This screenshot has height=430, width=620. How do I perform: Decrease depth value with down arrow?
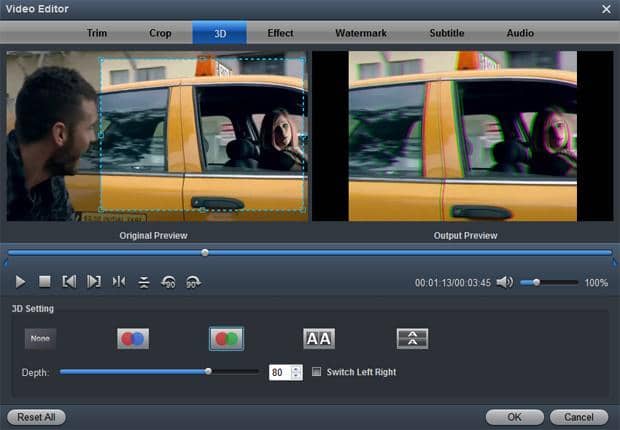(296, 375)
